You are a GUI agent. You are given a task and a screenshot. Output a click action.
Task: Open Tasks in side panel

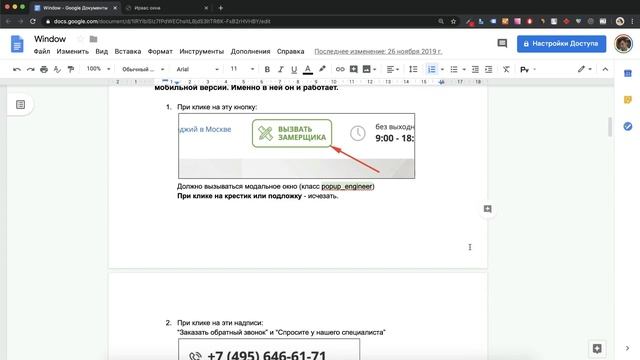click(x=628, y=126)
